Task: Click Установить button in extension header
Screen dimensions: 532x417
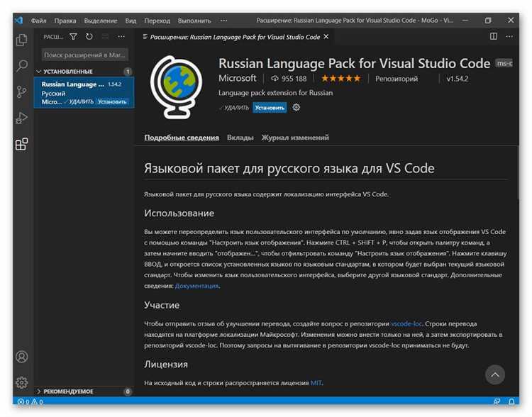Action: pyautogui.click(x=270, y=108)
